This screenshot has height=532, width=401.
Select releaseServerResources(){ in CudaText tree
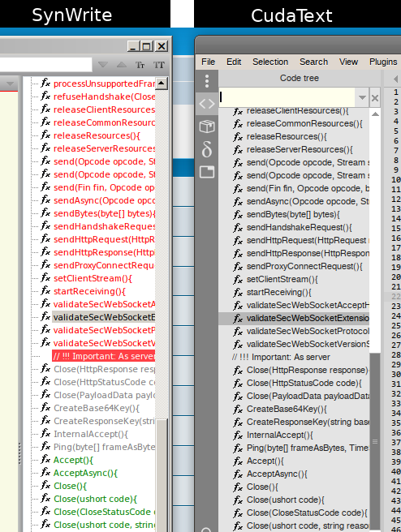[x=300, y=149]
